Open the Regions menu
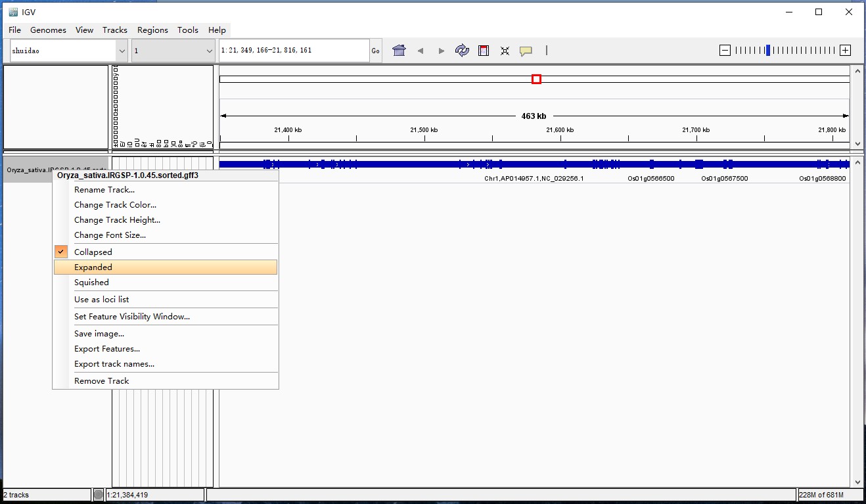866x504 pixels. click(x=152, y=30)
